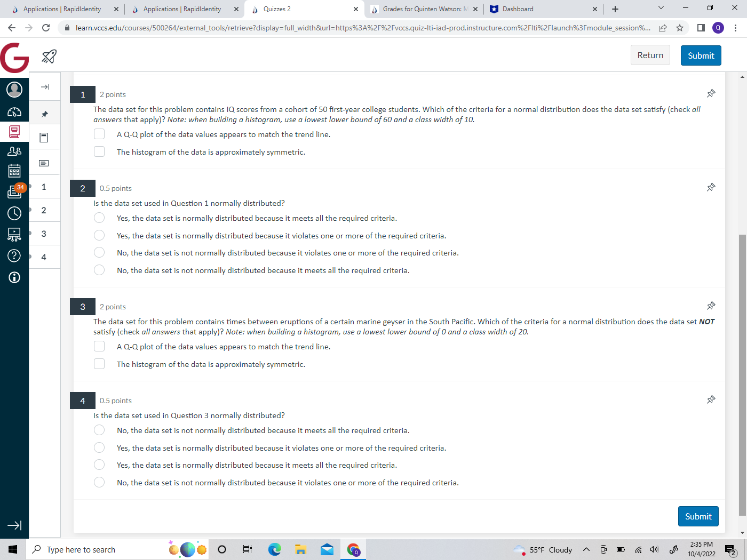Open the Canvas Help question mark icon
This screenshot has height=560, width=747.
click(x=14, y=255)
